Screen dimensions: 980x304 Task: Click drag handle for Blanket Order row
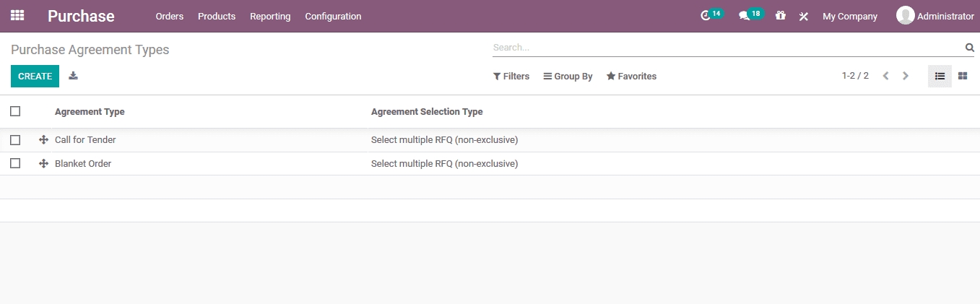click(x=43, y=164)
